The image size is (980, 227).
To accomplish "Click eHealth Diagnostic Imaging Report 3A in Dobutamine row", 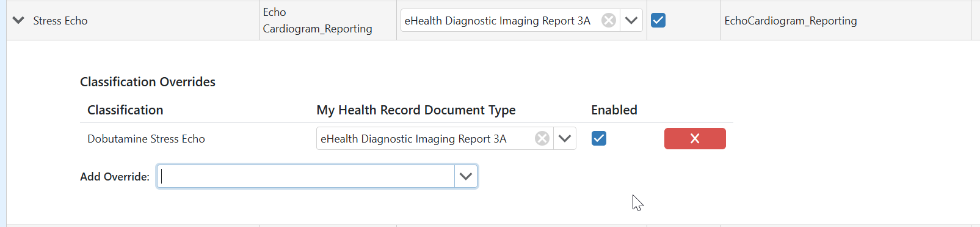I will [x=413, y=138].
